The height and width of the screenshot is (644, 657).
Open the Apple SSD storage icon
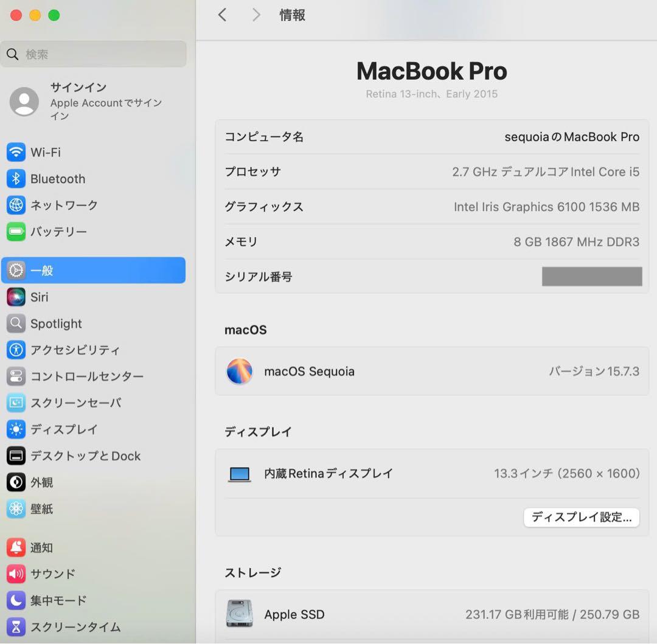tap(239, 614)
